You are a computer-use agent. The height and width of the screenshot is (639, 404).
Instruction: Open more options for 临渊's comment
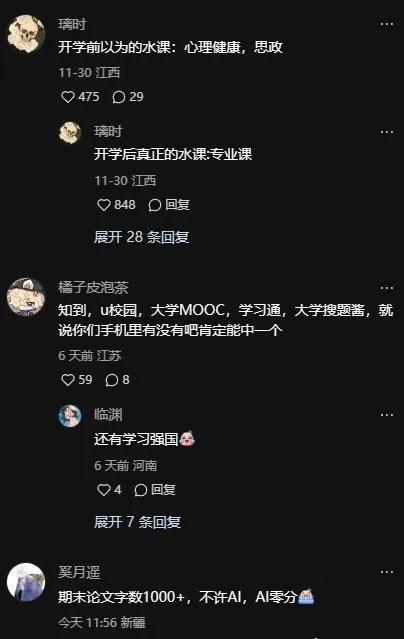(x=386, y=415)
